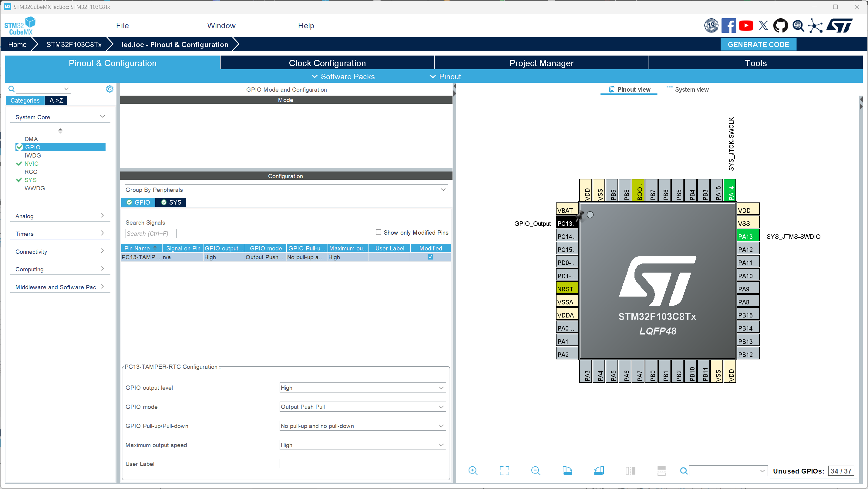Screen dimensions: 868x489
Task: Open the File menu
Action: click(122, 25)
